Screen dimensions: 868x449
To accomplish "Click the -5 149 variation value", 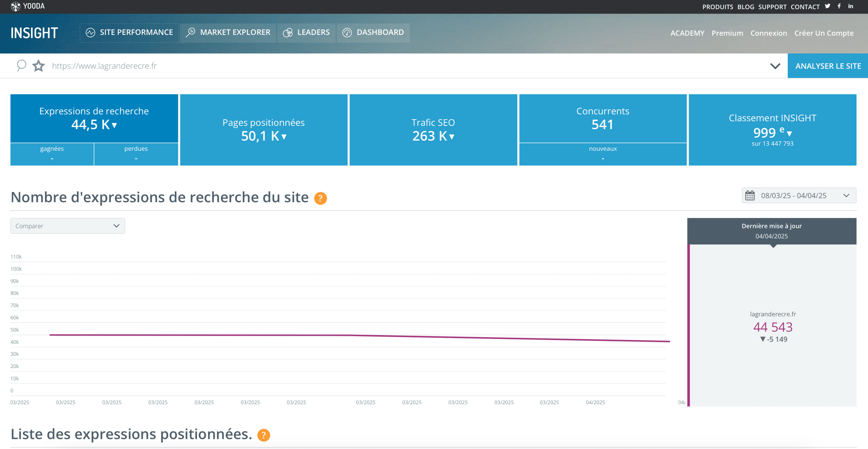I will click(773, 339).
